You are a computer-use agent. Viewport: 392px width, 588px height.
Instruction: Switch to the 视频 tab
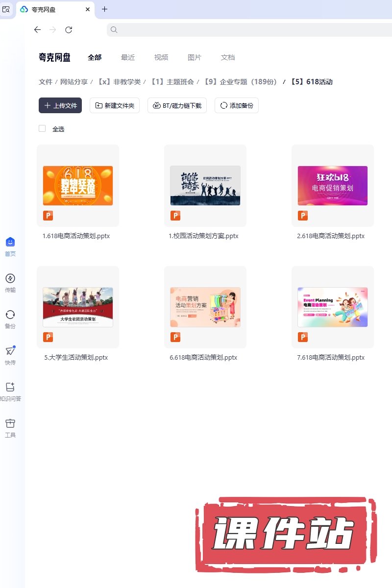[x=161, y=57]
